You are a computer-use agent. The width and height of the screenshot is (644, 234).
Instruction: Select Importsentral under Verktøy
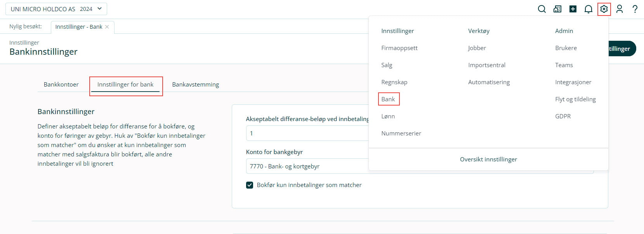(x=486, y=65)
